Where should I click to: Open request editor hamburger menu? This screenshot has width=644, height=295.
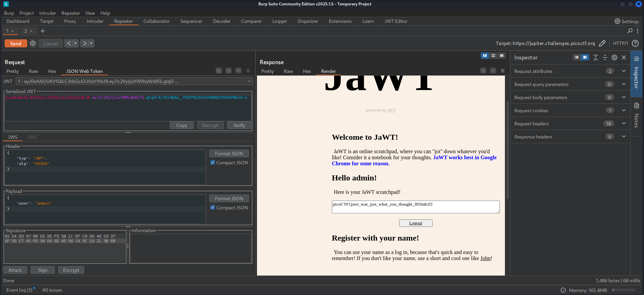tap(248, 71)
